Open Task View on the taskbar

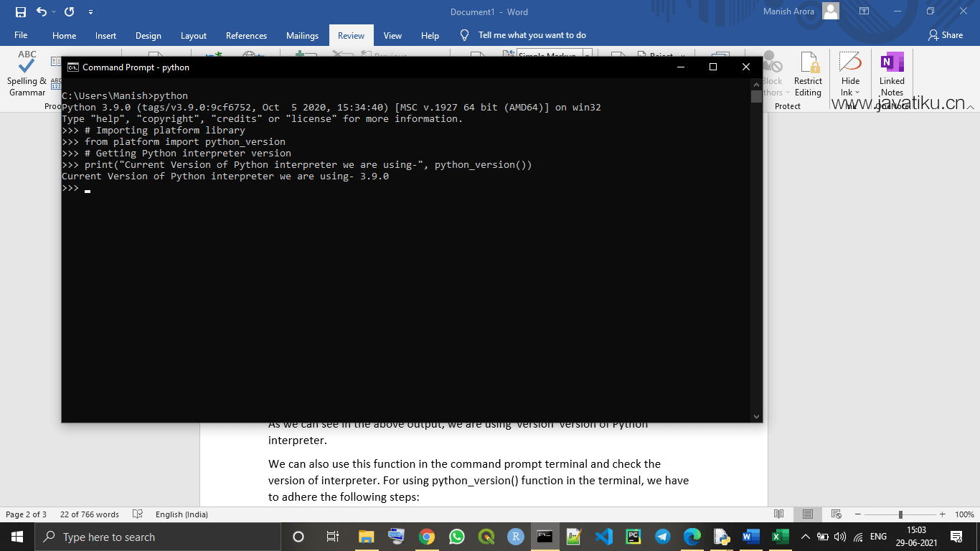pos(332,537)
